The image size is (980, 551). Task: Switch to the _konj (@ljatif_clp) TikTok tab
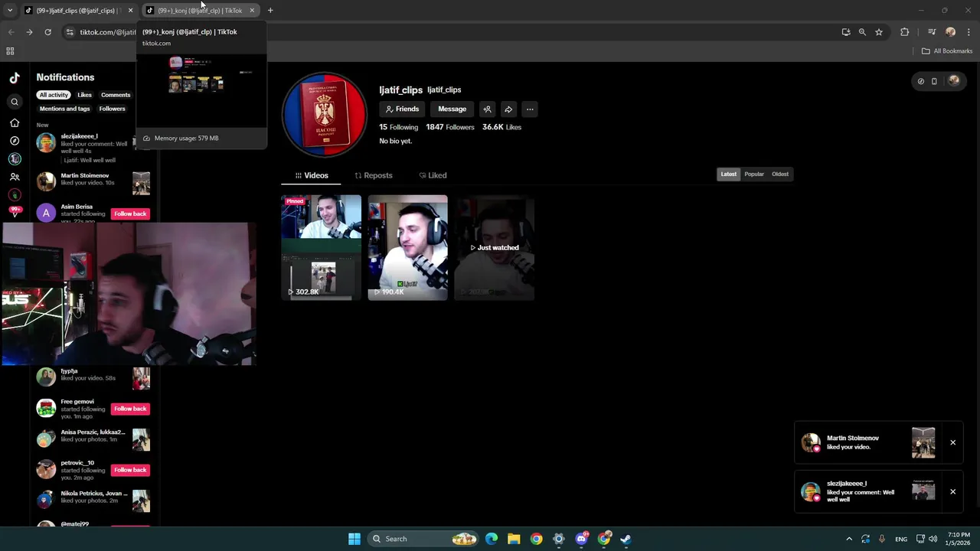[200, 11]
